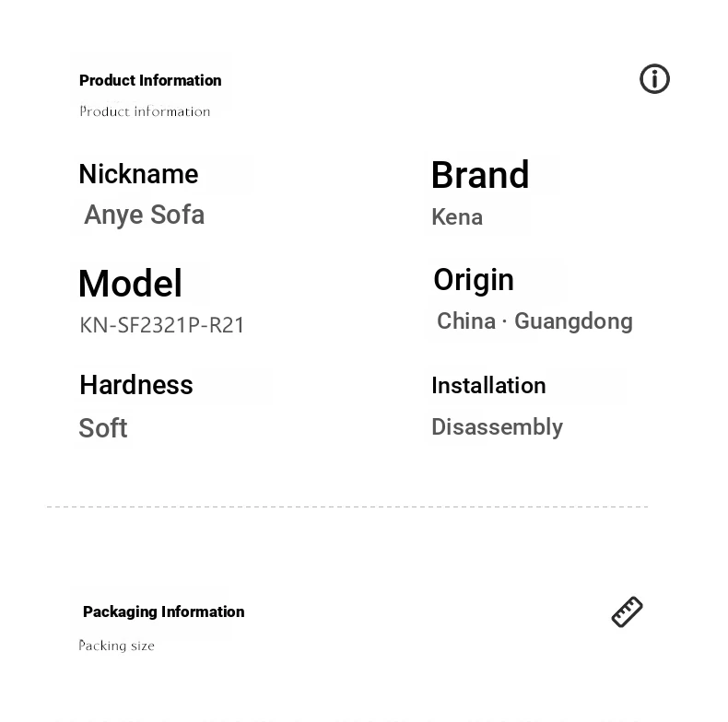Select the Product Information heading
Image resolution: width=728 pixels, height=722 pixels.
click(x=150, y=80)
